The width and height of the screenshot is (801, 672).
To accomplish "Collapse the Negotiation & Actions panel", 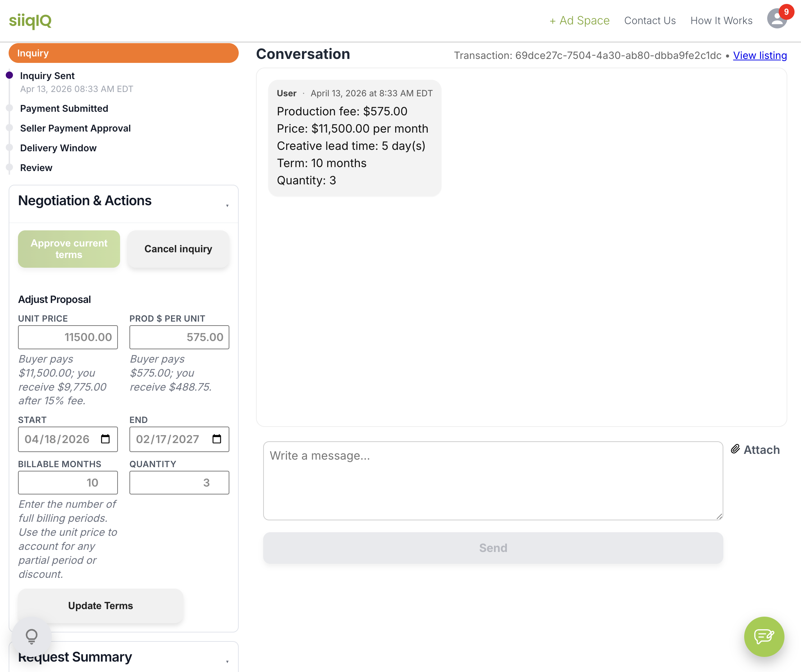I will pos(227,206).
